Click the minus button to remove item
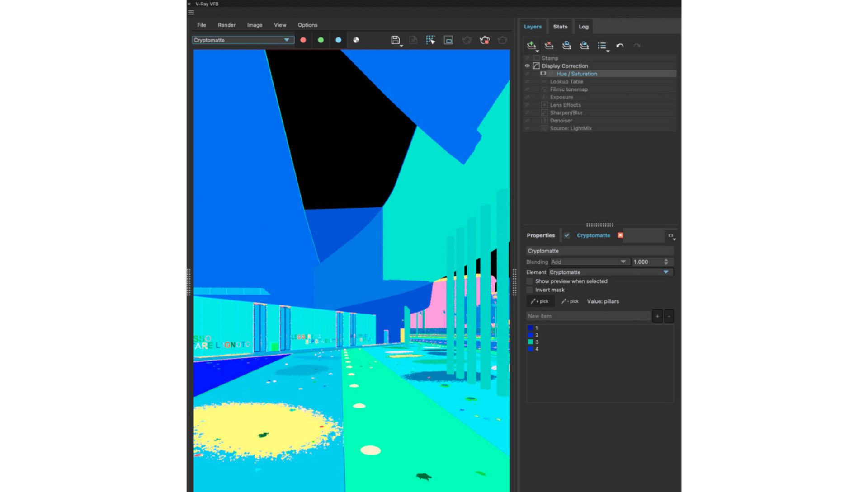Screen dimensions: 868x492 point(670,316)
